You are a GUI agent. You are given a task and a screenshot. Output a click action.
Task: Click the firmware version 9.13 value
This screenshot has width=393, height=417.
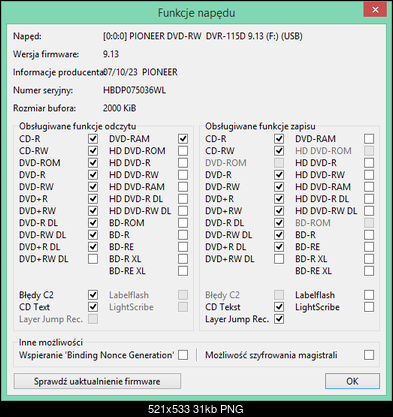tap(111, 54)
